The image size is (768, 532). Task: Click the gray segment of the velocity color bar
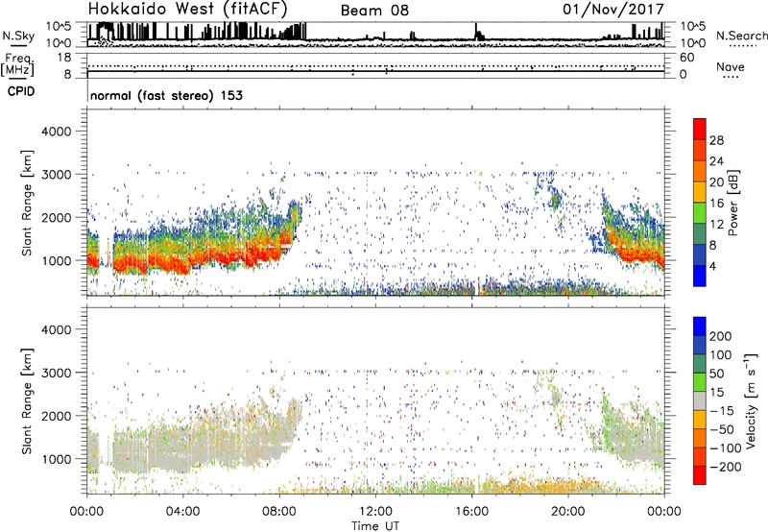(700, 401)
